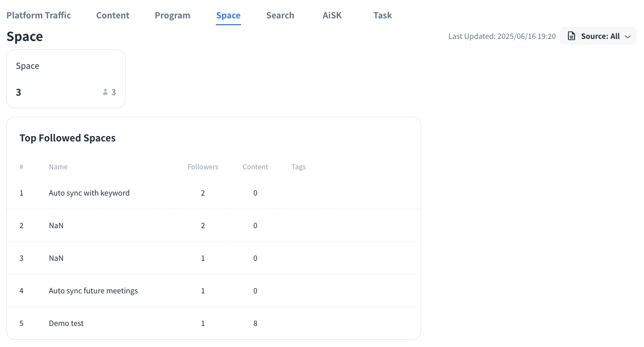Click the document icon in Source filter
This screenshot has height=347, width=644.
pos(572,36)
